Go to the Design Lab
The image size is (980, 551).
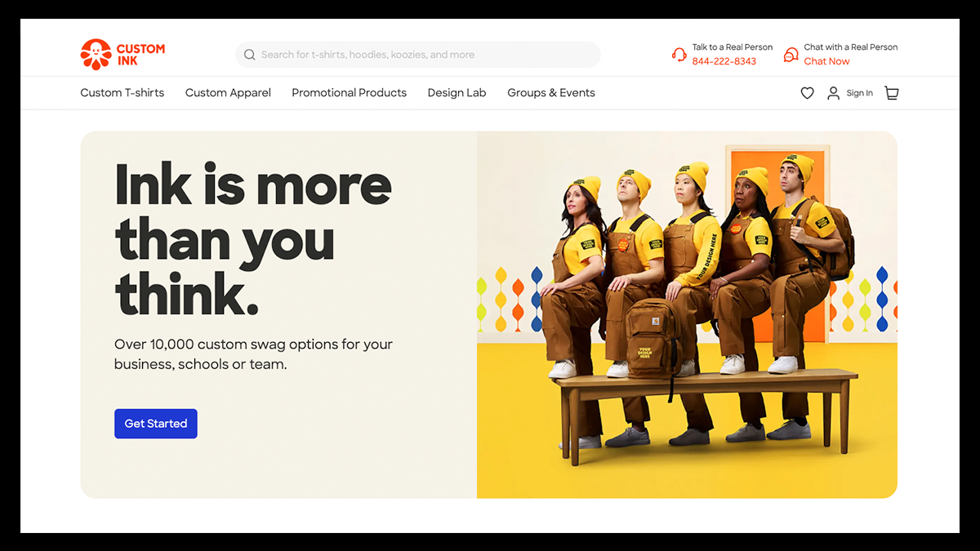457,93
